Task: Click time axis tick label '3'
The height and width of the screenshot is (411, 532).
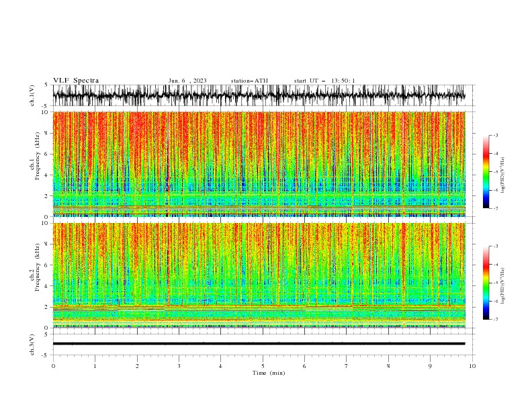Action: [179, 366]
